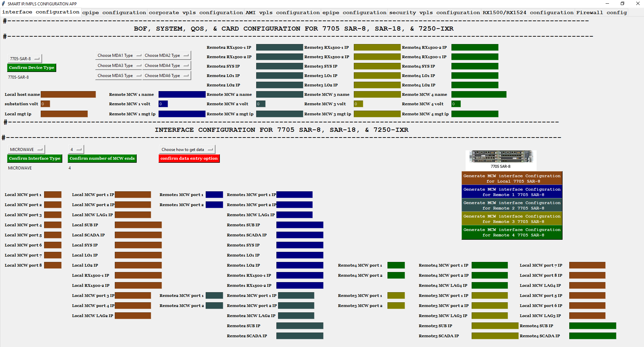Open the Choose MDA4 Type dropdown

click(x=167, y=66)
